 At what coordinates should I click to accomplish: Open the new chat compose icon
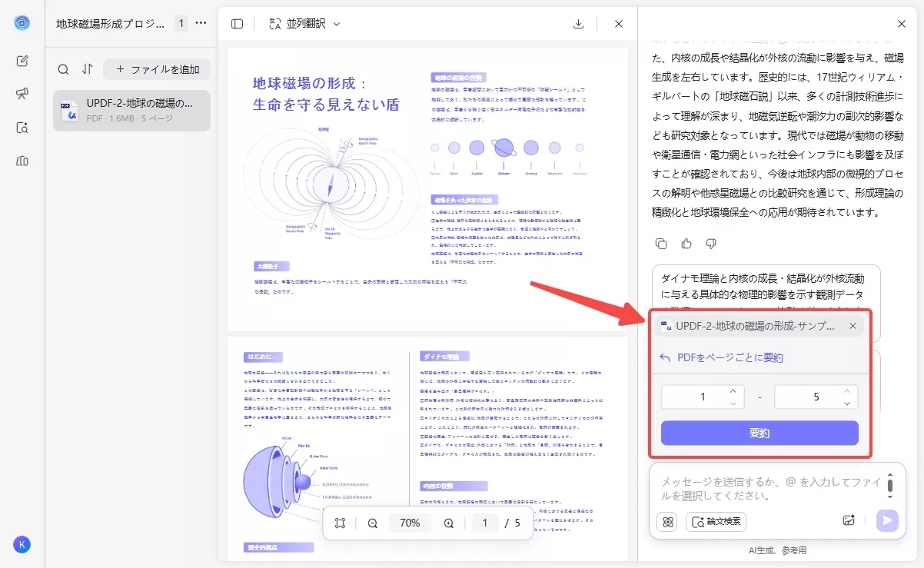click(22, 61)
